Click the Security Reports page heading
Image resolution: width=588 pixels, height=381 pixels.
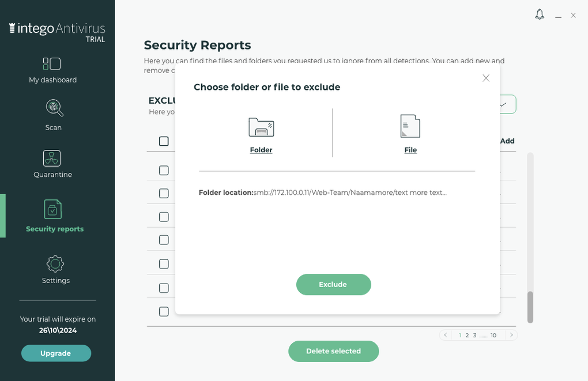pos(197,45)
